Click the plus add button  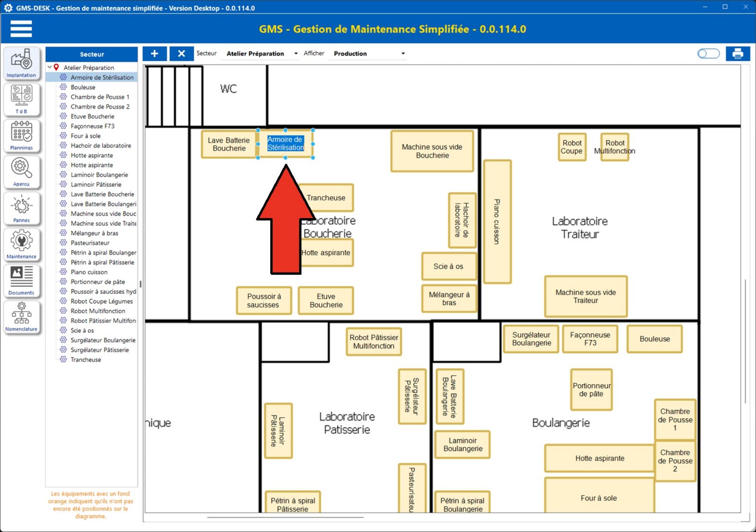point(154,54)
